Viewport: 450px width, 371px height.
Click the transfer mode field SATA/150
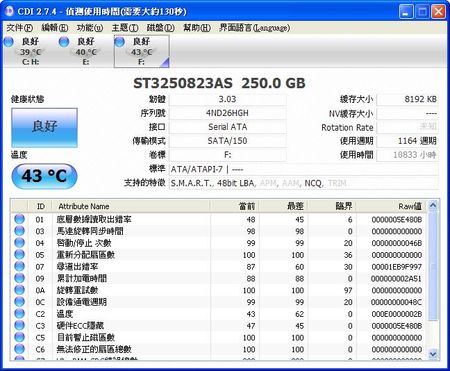[227, 141]
